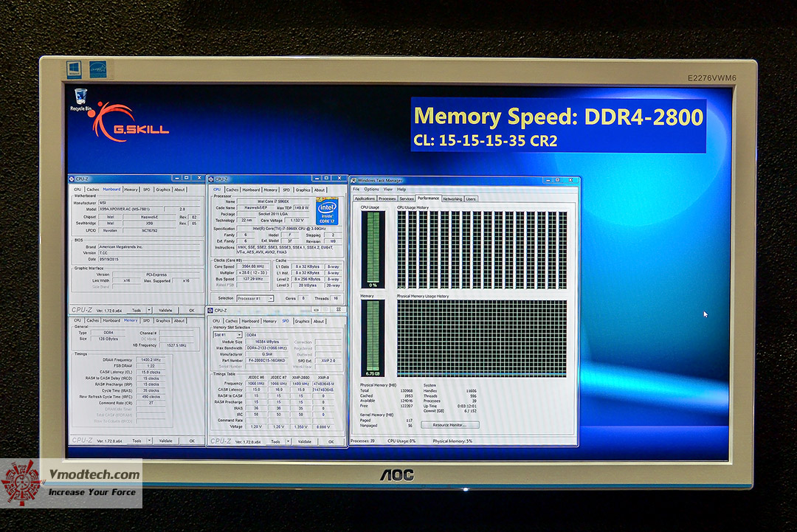
Task: Switch to Processes tab in Task Manager
Action: point(387,198)
